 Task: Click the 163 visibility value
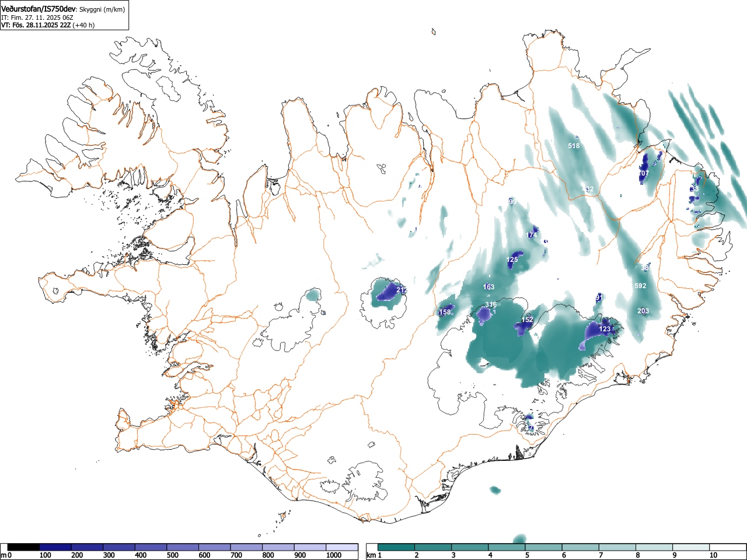point(488,287)
